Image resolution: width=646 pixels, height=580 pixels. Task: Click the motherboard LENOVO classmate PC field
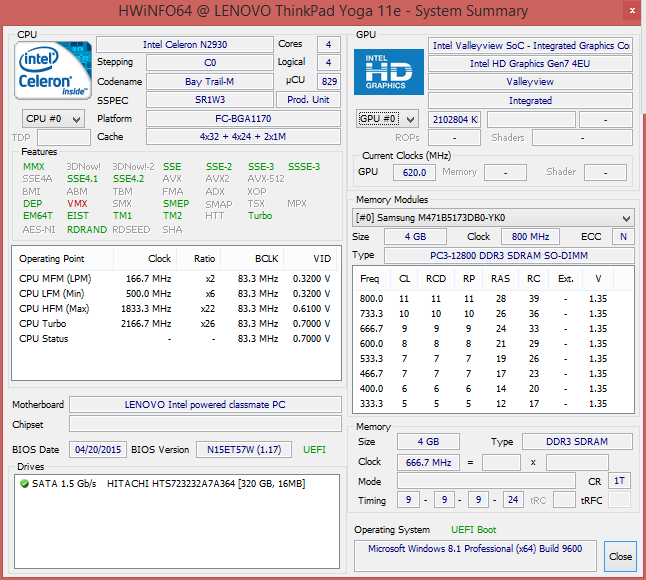pos(205,405)
